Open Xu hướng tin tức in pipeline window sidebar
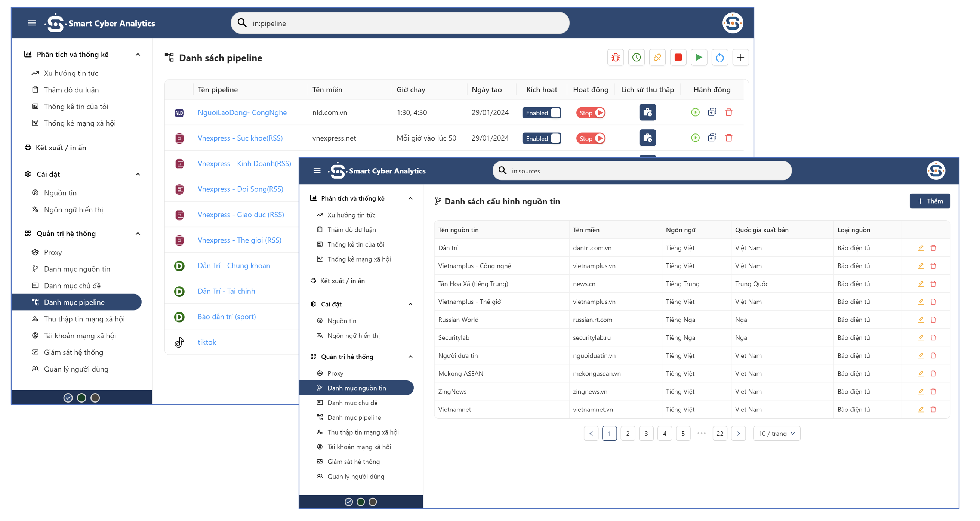Screen dimensions: 980x521 [x=71, y=73]
